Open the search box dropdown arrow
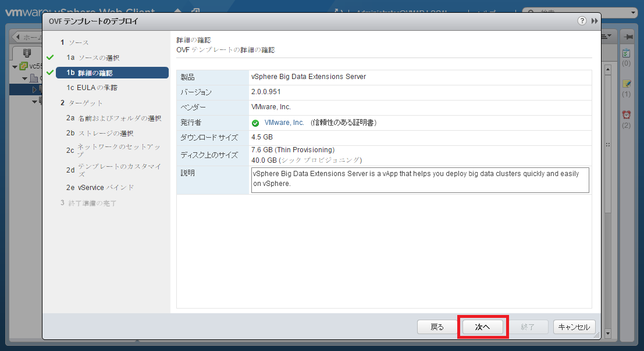 [633, 13]
